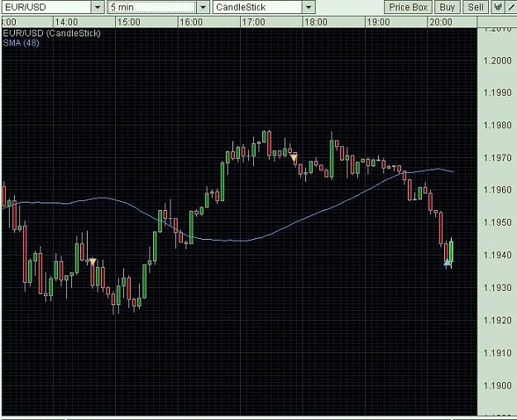The height and width of the screenshot is (420, 517).
Task: Click the 1.1910 price axis label
Action: coord(497,353)
